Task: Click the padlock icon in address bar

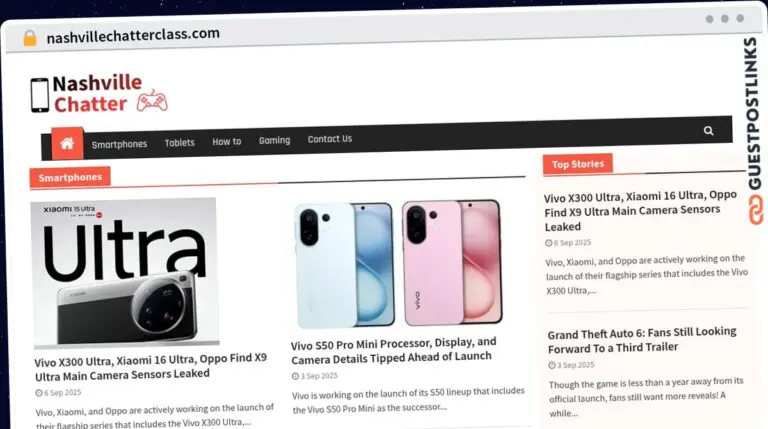Action: (30, 38)
